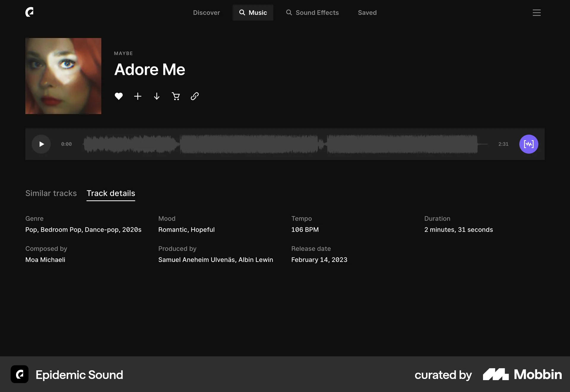Viewport: 570px width, 392px height.
Task: Open the hamburger menu
Action: pos(536,13)
